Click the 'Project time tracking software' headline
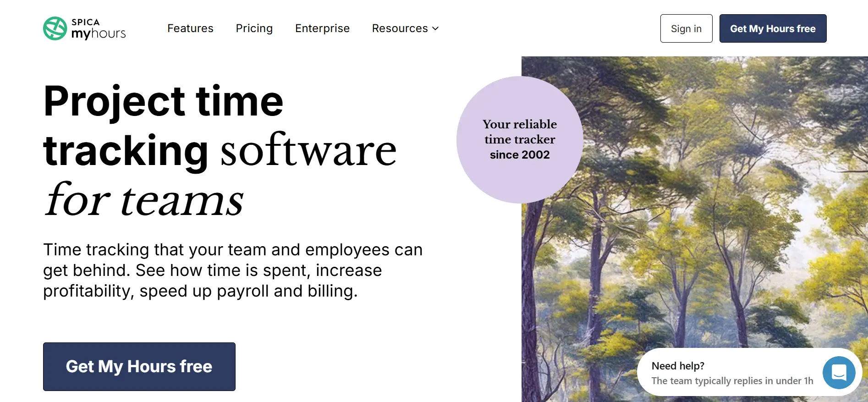Viewport: 868px width, 402px height. (220, 150)
